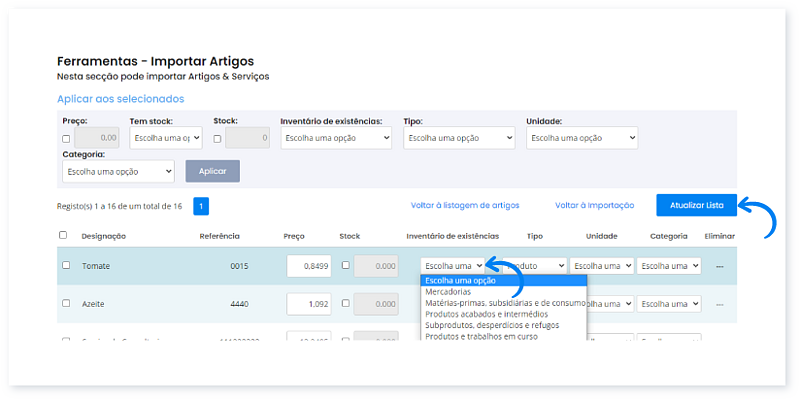The height and width of the screenshot is (400, 800).
Task: Click reference 4440
Action: pos(239,304)
